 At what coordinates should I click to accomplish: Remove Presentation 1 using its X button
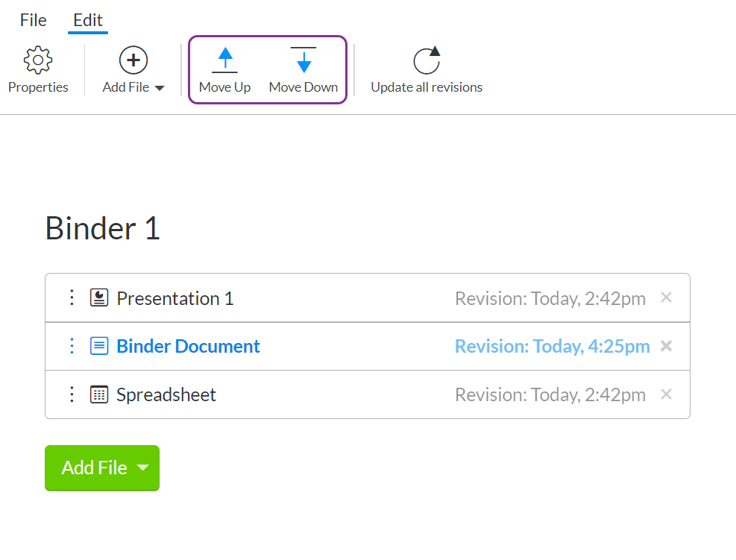coord(666,297)
